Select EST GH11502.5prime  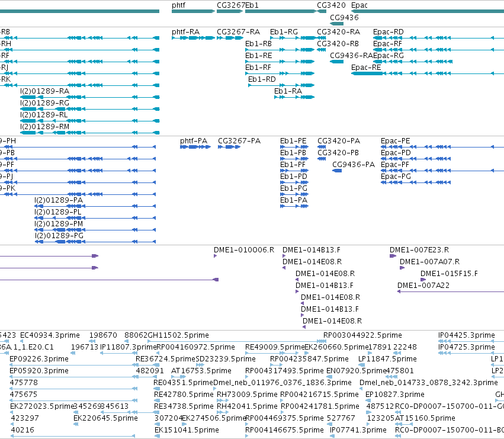178,335
